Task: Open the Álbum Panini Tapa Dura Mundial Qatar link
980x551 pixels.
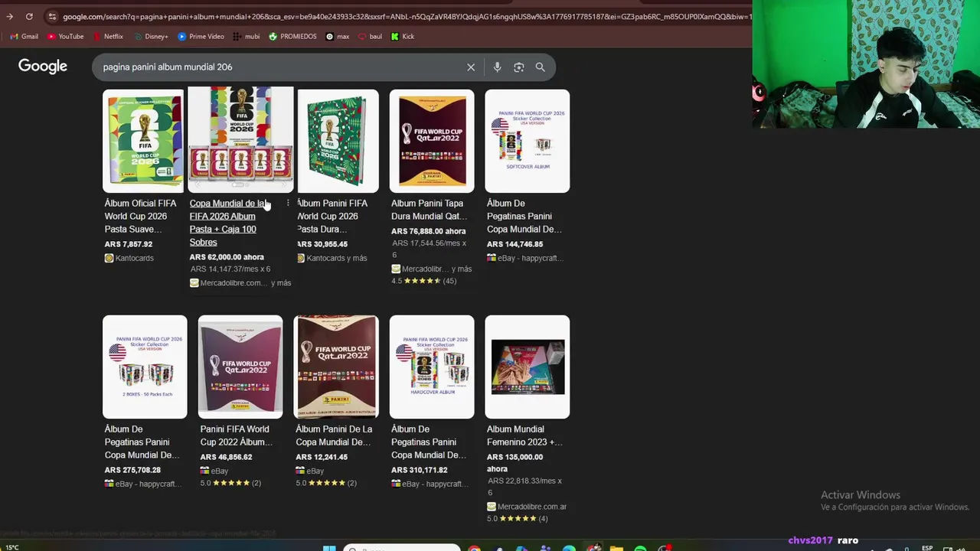Action: point(430,210)
